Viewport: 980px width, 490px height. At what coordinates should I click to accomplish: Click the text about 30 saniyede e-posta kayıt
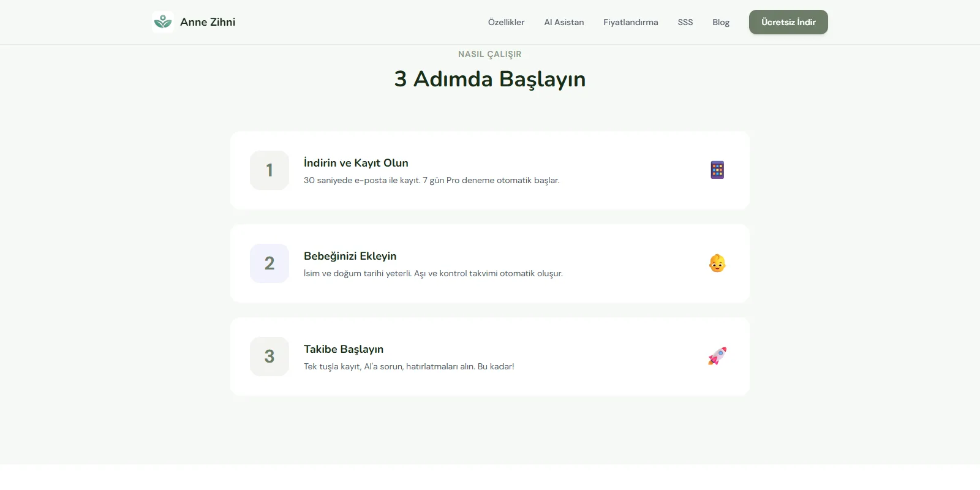[432, 180]
